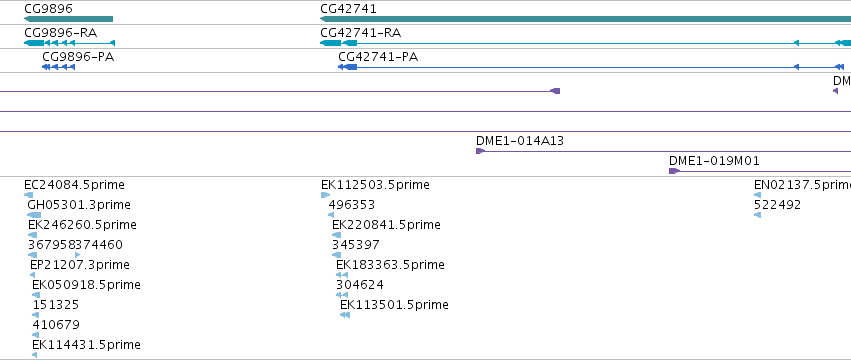Select the CG42741 gene bar
851x360 pixels.
586,19
